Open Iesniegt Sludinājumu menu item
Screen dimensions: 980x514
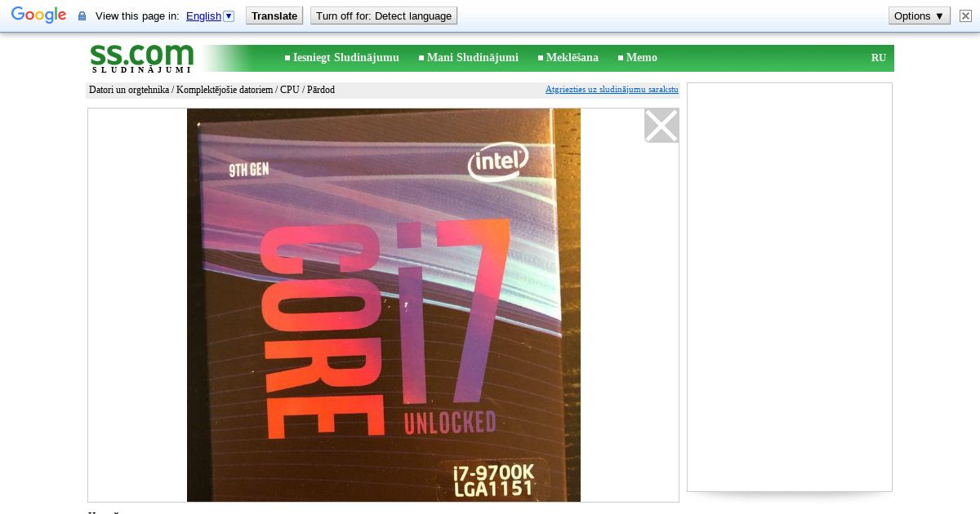point(346,58)
